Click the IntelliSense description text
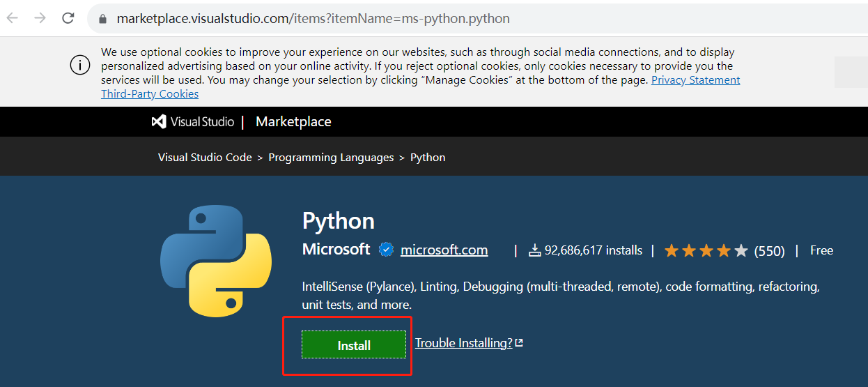 click(x=561, y=296)
